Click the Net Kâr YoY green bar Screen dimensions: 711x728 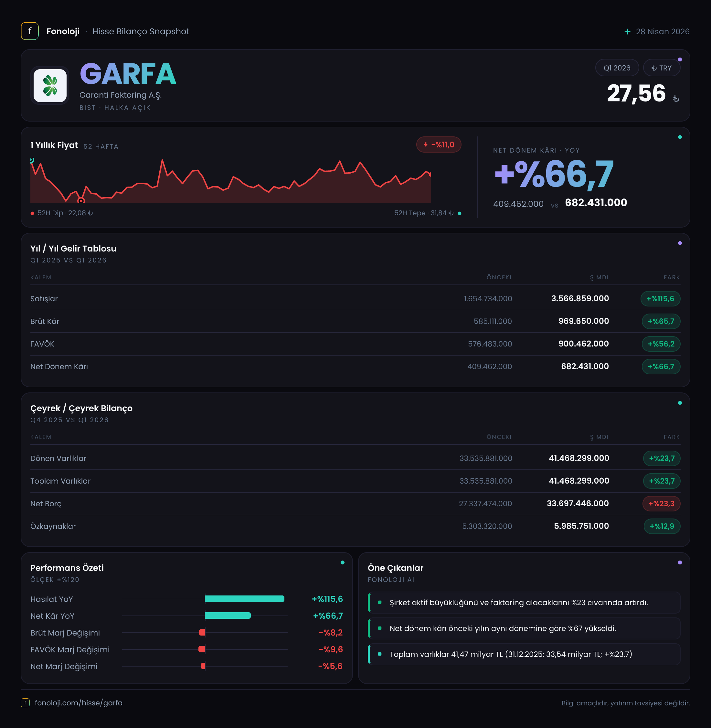tap(228, 616)
